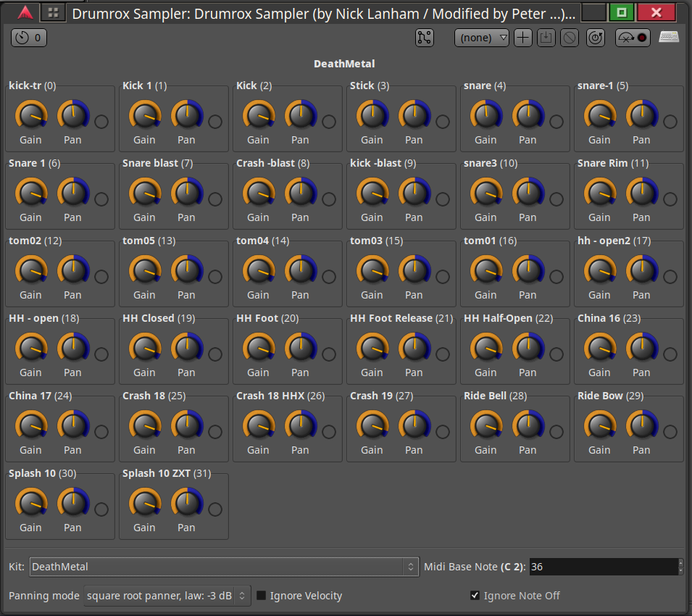
Task: Open the Kit DeathMetal dropdown
Action: 224,567
